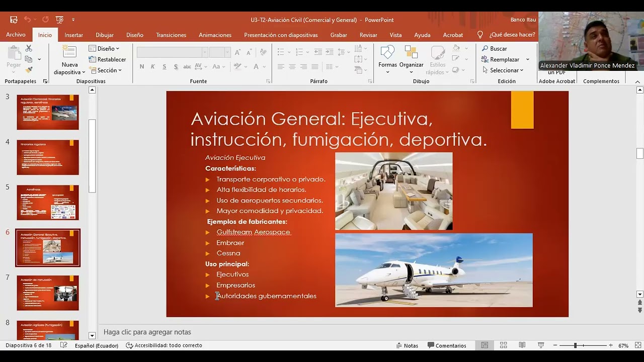Open Reading view icon in status bar
The height and width of the screenshot is (362, 644).
(522, 345)
